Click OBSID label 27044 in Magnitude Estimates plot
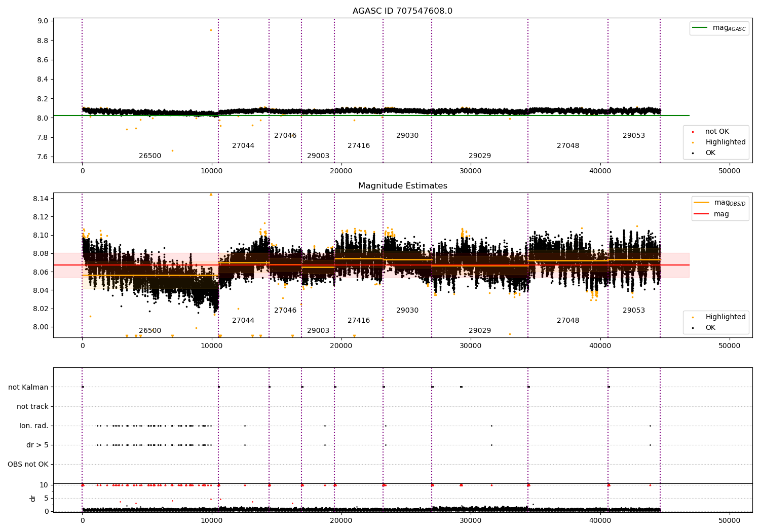The image size is (760, 532). (x=243, y=321)
